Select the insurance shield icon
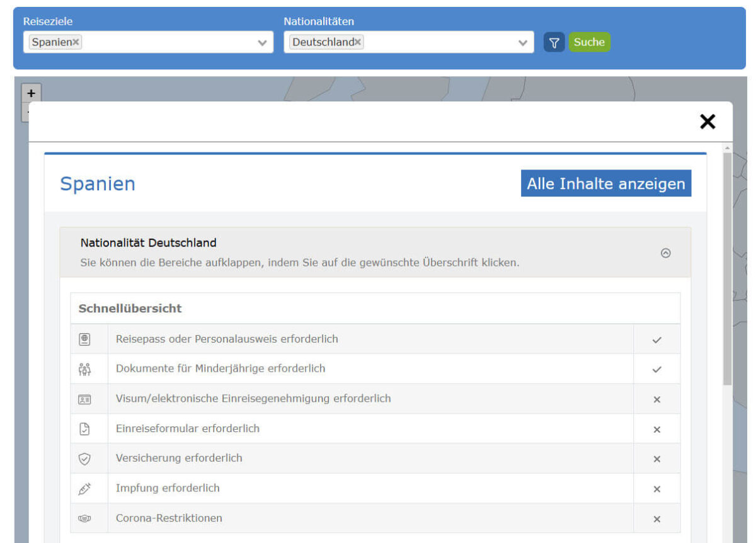The width and height of the screenshot is (756, 543). (x=89, y=459)
